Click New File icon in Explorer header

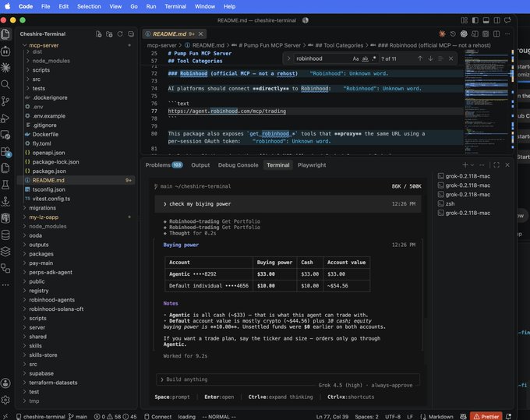98,34
